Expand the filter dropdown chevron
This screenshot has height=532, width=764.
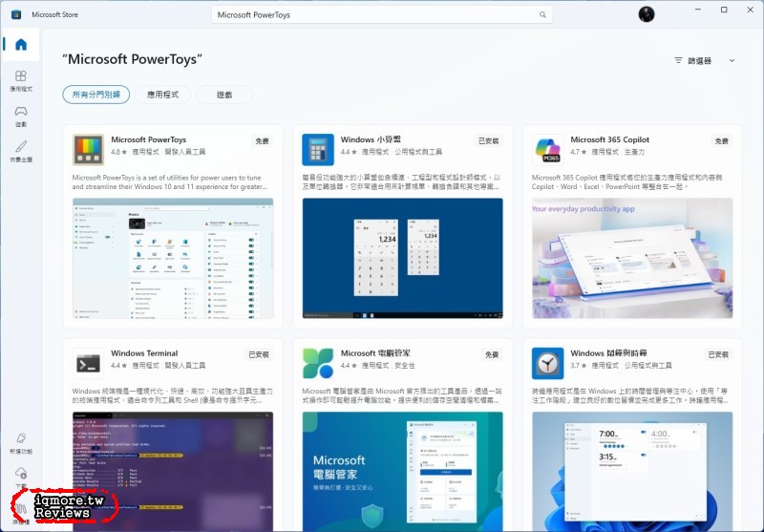click(x=732, y=60)
